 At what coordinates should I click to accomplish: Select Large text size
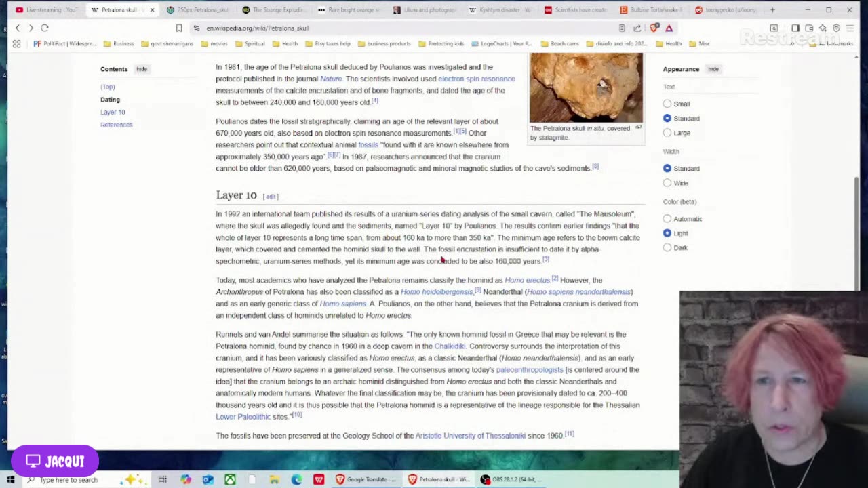click(667, 133)
